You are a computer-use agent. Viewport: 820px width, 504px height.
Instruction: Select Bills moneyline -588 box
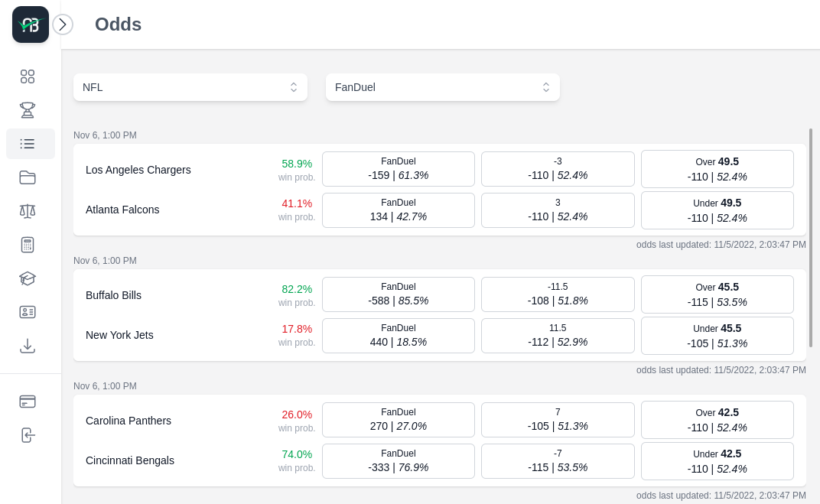tap(399, 294)
